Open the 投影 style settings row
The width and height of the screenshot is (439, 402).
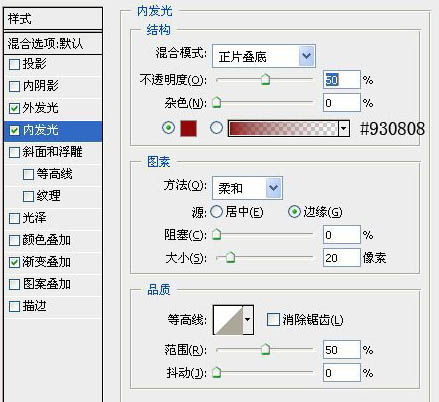click(53, 64)
